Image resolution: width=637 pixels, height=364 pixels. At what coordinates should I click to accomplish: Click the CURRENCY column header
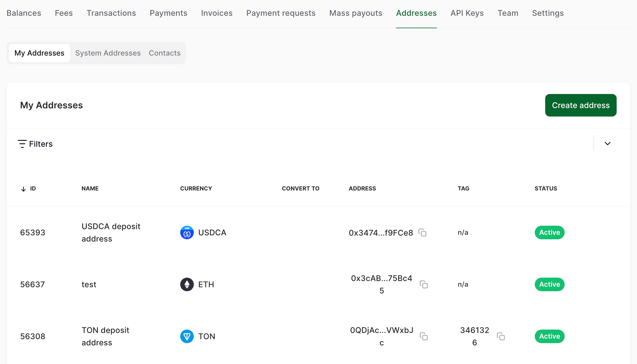click(x=196, y=188)
